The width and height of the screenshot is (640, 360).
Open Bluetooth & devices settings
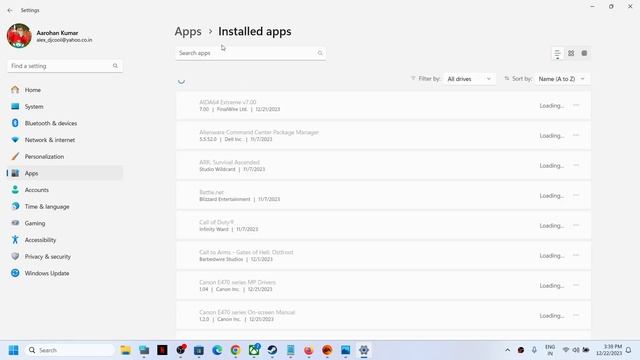65,123
